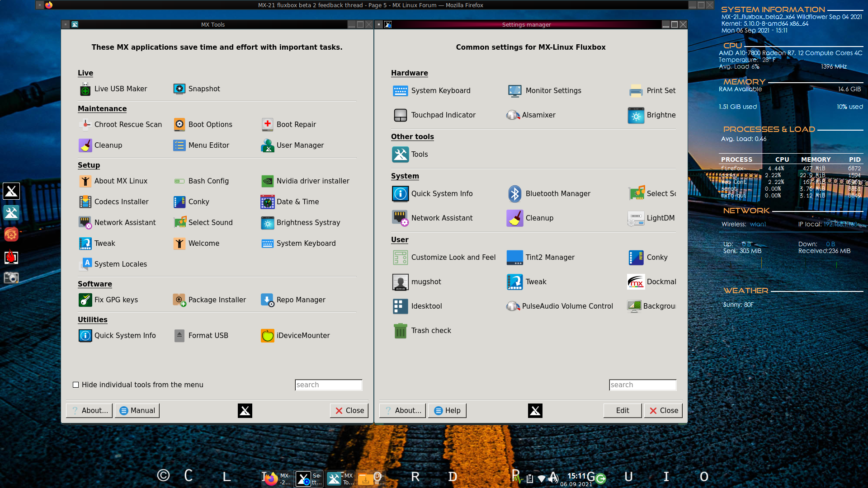Launch Fix GPG keys

click(x=108, y=300)
